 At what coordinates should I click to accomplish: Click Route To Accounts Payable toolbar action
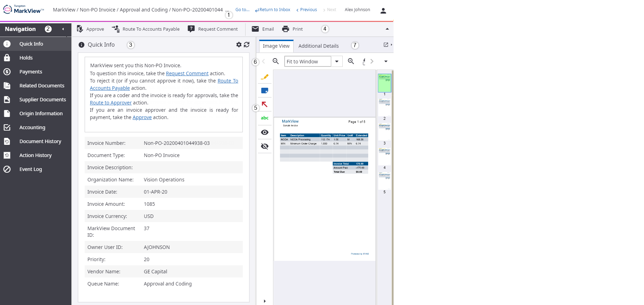[146, 29]
